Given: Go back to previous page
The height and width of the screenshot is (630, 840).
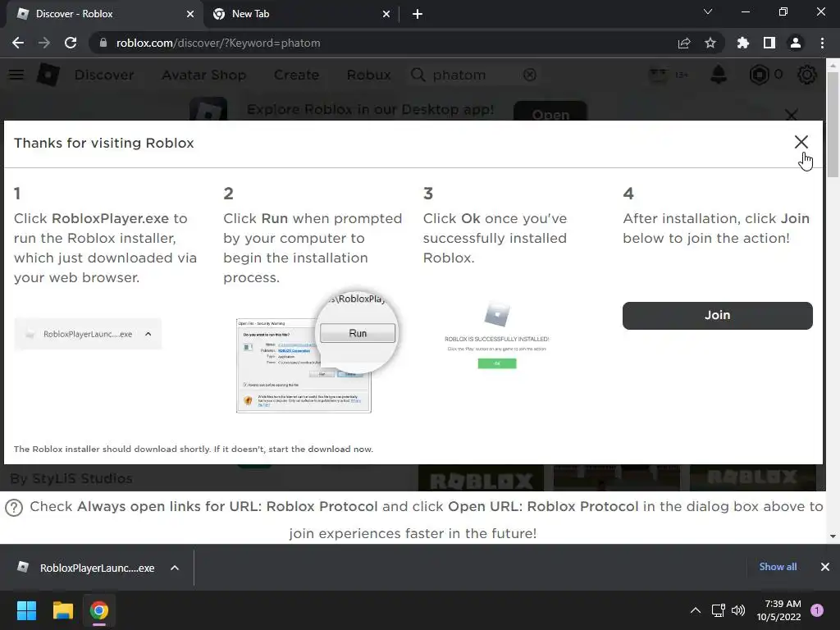Looking at the screenshot, I should [x=18, y=43].
